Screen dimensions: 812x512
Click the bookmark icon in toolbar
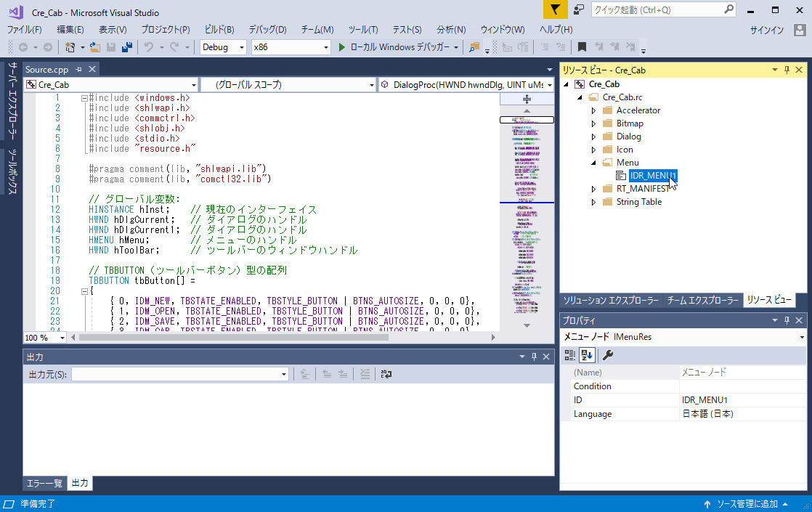click(x=582, y=47)
